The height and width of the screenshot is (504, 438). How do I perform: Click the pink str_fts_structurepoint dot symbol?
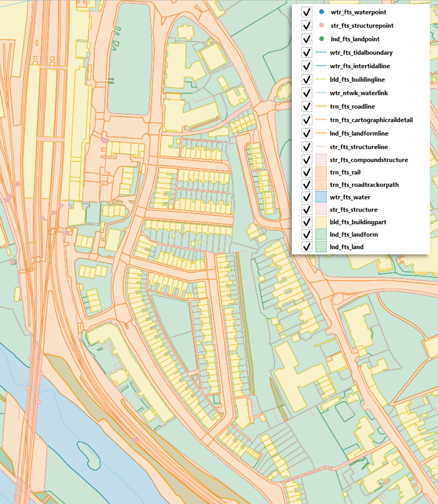coord(321,25)
